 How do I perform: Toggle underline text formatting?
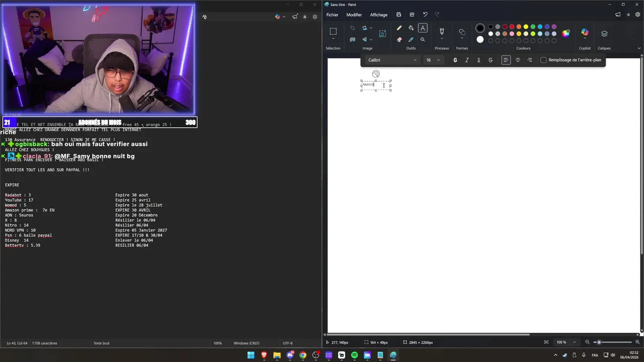[478, 60]
